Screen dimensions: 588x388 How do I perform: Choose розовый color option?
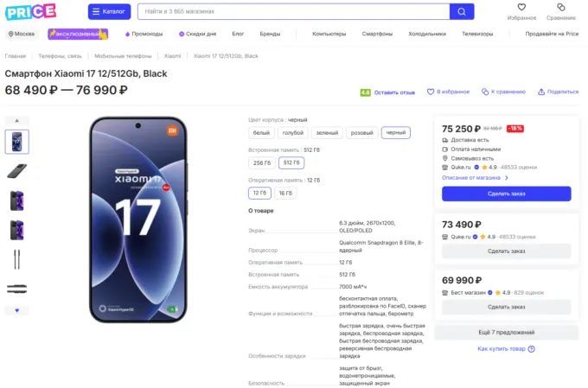tap(361, 133)
